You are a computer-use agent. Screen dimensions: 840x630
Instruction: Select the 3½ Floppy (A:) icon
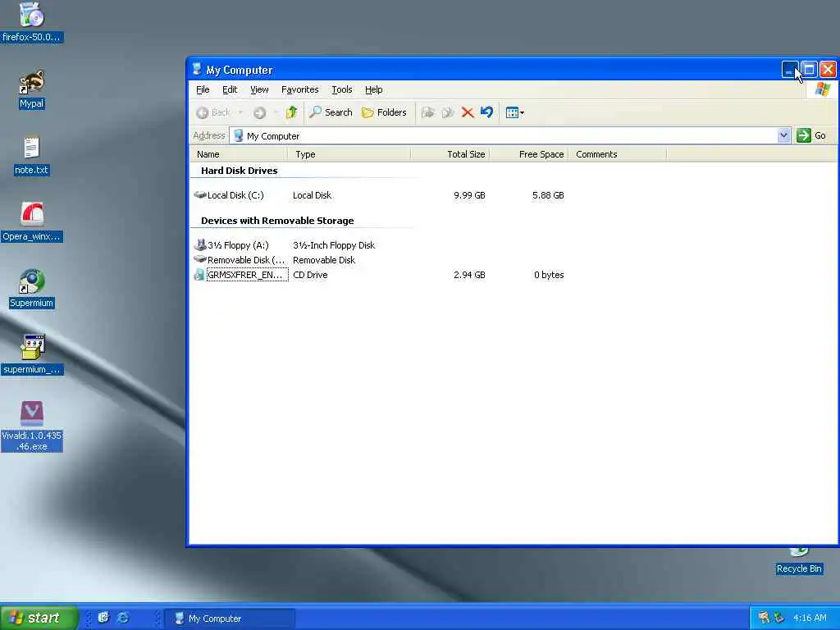tap(200, 244)
